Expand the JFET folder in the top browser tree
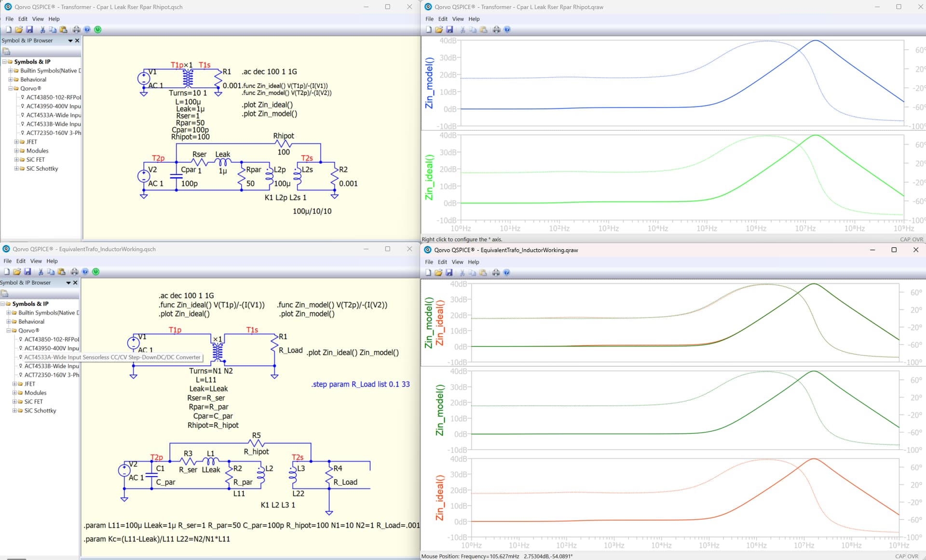Image resolution: width=926 pixels, height=560 pixels. pyautogui.click(x=16, y=142)
